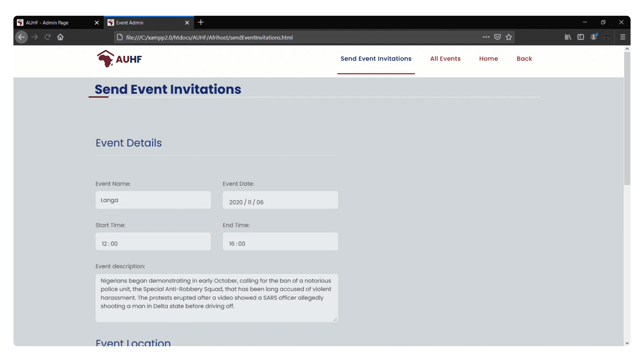The height and width of the screenshot is (362, 644).
Task: Close the Firefox window
Action: pos(622,22)
